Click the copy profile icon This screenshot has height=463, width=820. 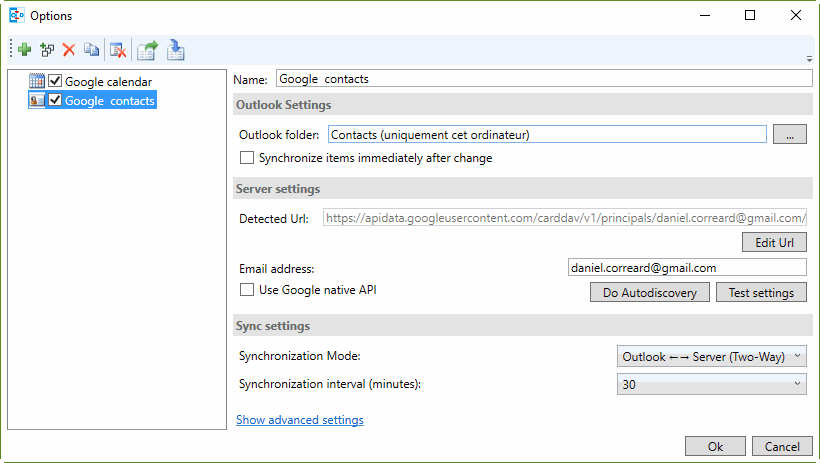[x=91, y=49]
